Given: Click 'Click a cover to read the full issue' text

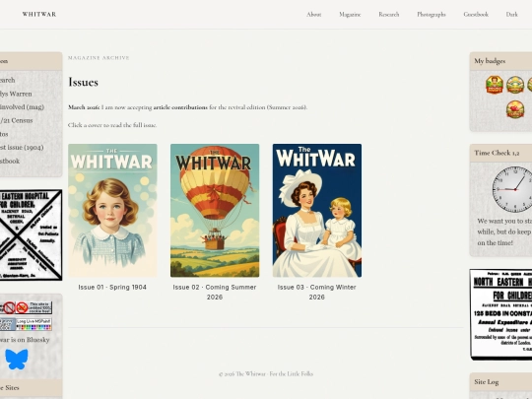Looking at the screenshot, I should click(x=112, y=125).
